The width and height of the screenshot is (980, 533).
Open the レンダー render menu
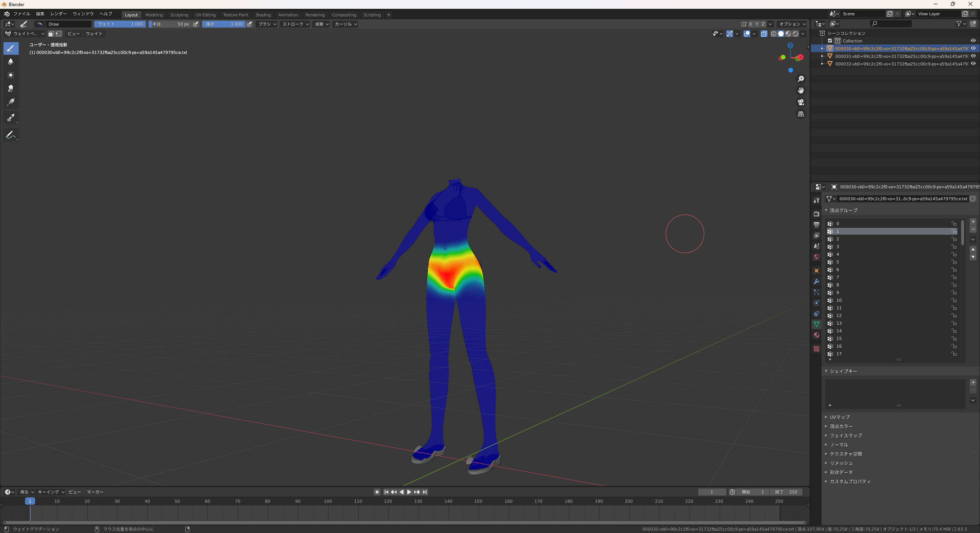click(x=58, y=14)
